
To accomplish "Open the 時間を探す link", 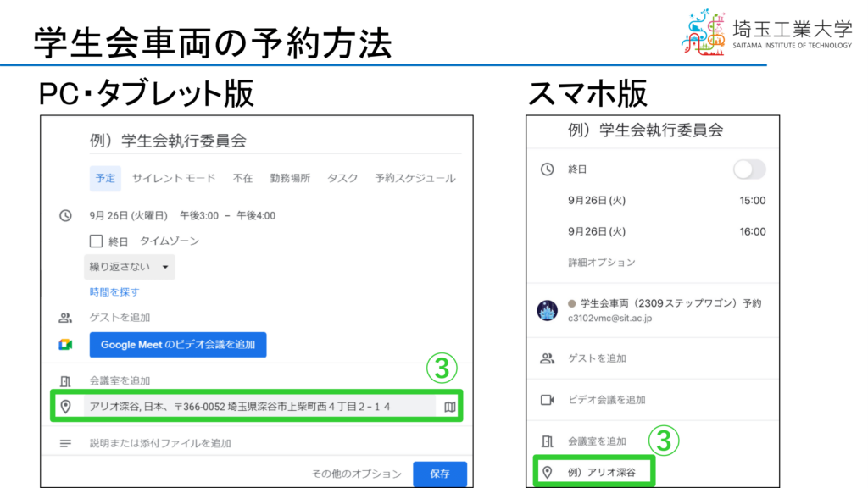I will (114, 292).
